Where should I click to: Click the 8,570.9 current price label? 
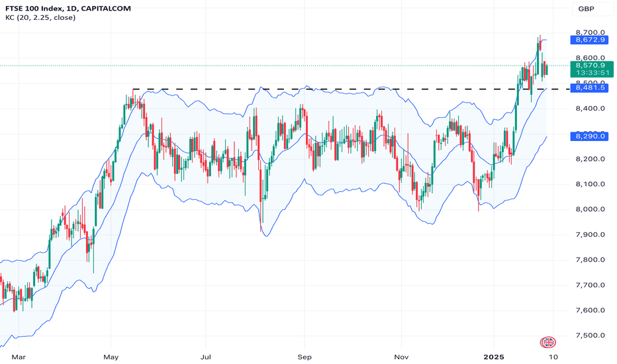click(591, 66)
